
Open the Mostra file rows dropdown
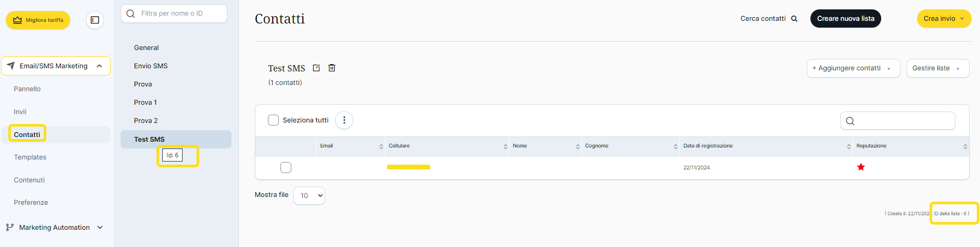click(309, 195)
